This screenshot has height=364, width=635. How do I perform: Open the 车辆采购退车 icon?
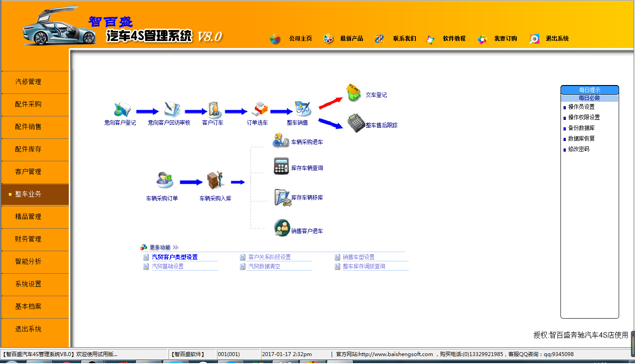coord(281,140)
